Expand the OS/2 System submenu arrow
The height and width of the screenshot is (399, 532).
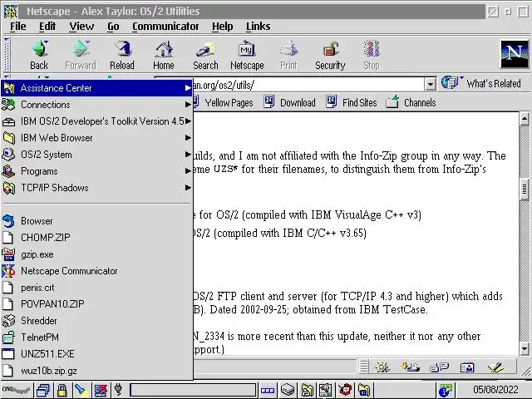coord(188,155)
